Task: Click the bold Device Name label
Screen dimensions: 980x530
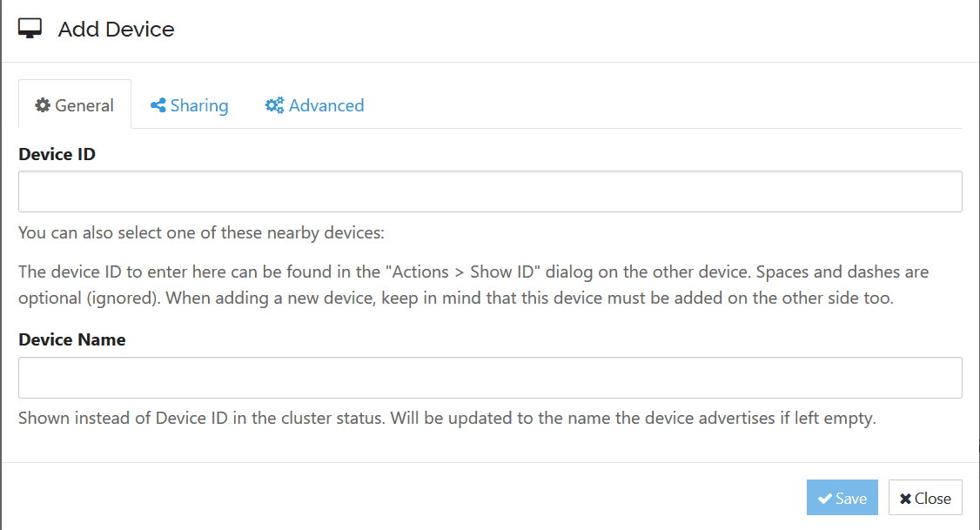Action: 71,340
